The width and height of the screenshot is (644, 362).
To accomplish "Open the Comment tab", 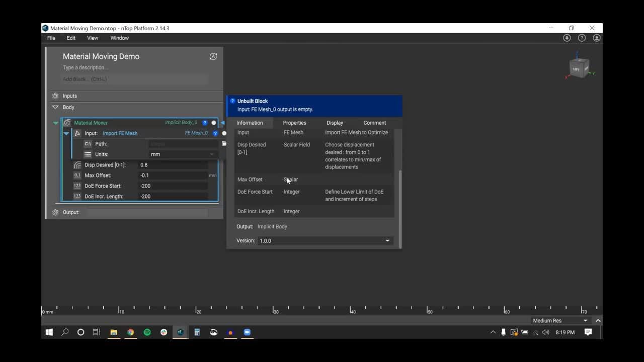I will click(x=375, y=123).
